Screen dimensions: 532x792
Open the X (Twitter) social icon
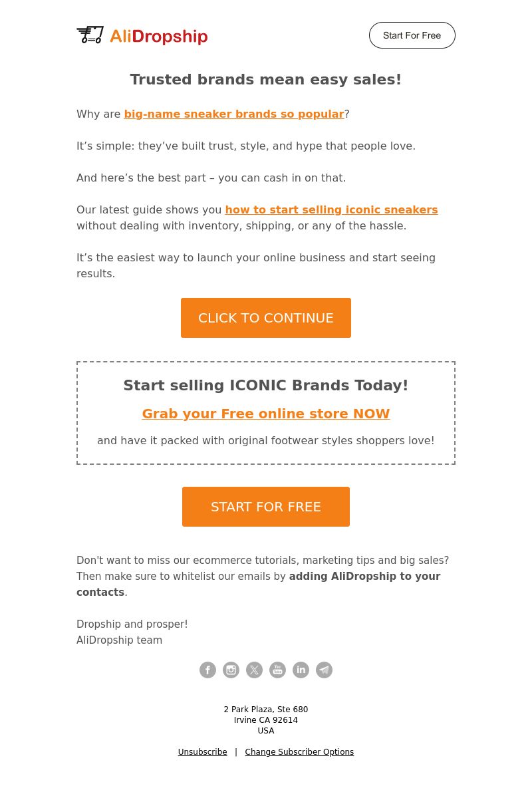click(254, 670)
